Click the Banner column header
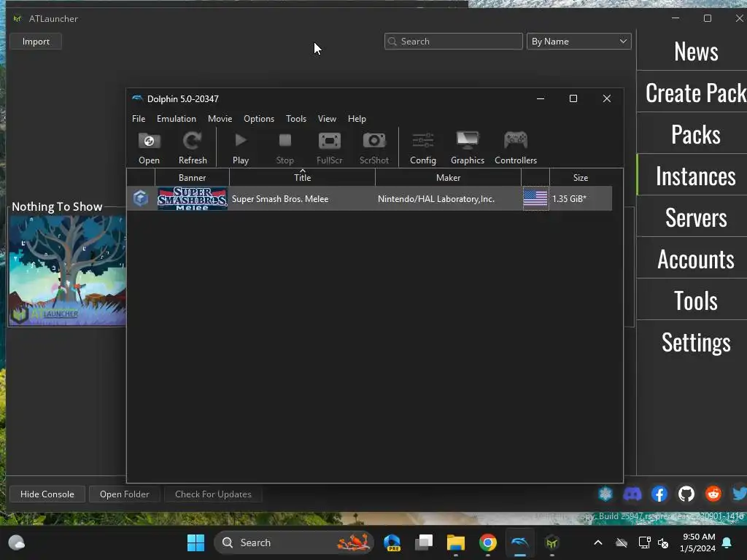The image size is (747, 560). (192, 177)
